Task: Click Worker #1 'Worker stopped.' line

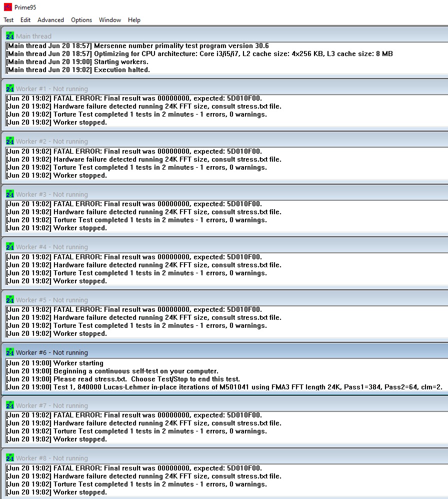Action: (x=56, y=122)
